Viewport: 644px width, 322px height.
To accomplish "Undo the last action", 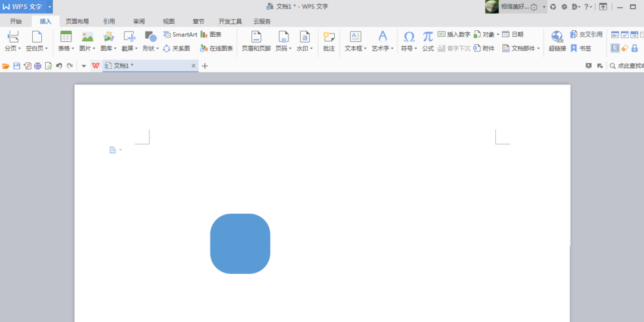I will (x=59, y=66).
